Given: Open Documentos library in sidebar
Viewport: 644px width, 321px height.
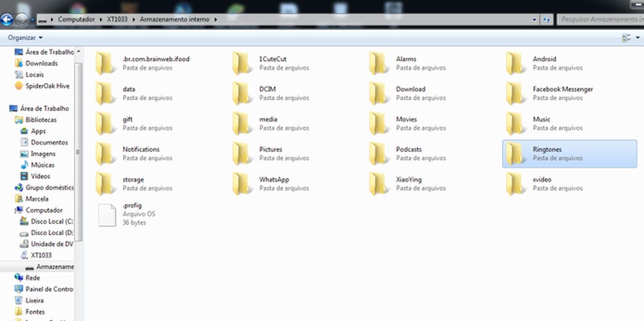Looking at the screenshot, I should 44,143.
